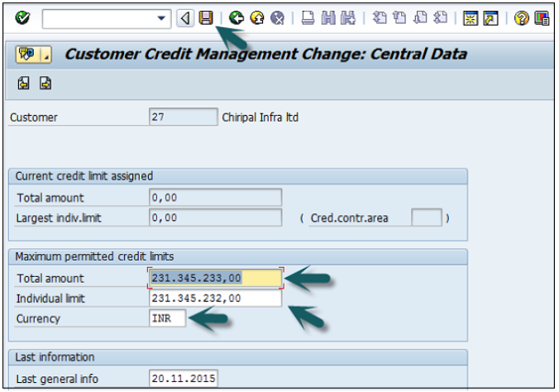Viewport: 559px width, 392px height.
Task: Click the green Back arrow icon
Action: (x=237, y=17)
